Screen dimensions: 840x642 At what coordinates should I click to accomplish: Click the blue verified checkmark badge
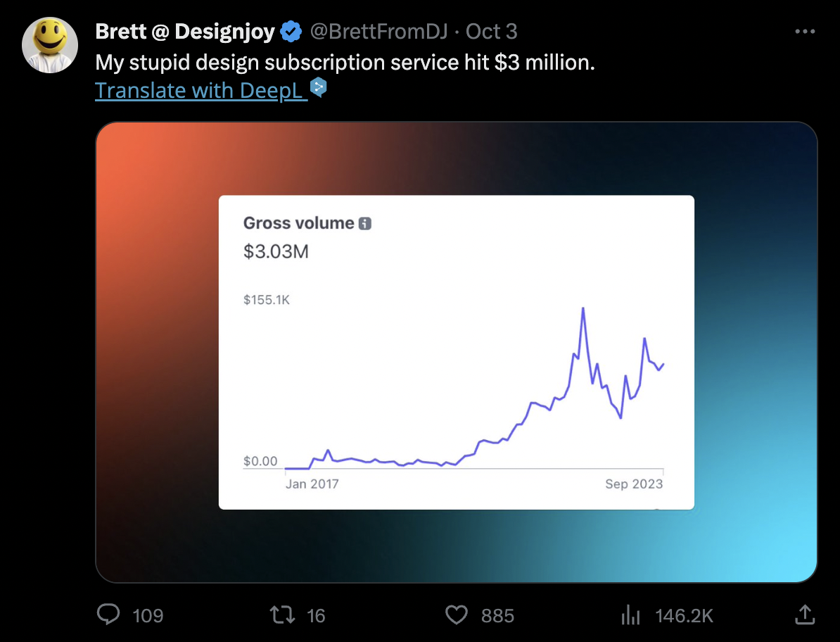pos(291,32)
